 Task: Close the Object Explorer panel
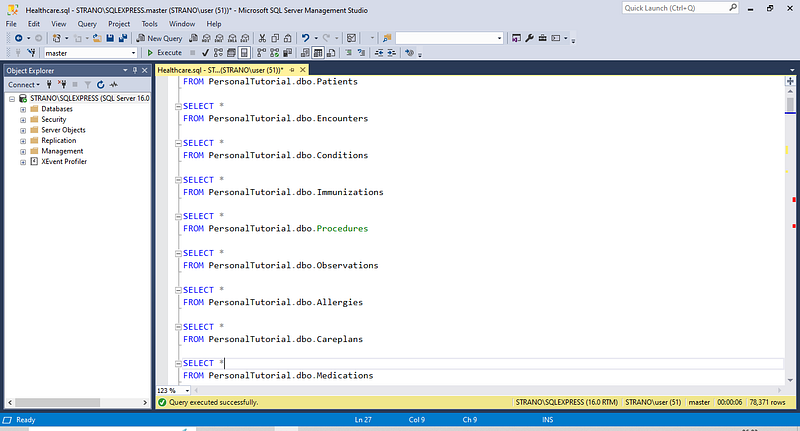pyautogui.click(x=145, y=70)
